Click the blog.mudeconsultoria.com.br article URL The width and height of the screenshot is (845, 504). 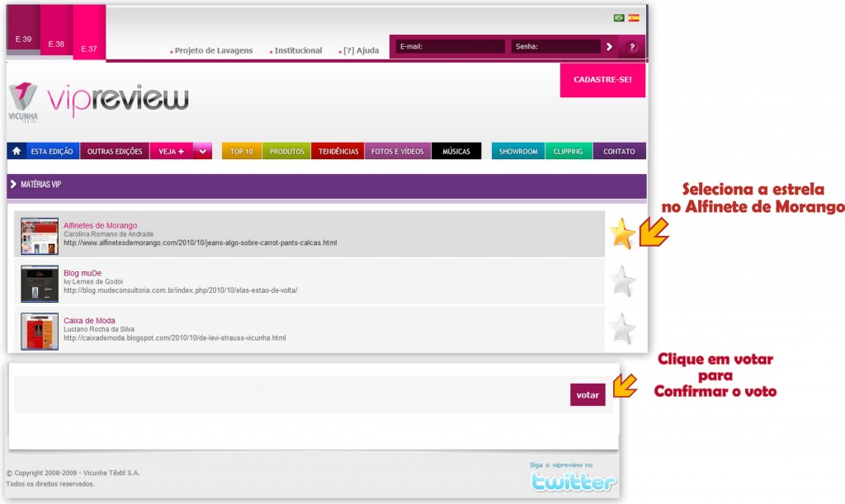(x=181, y=290)
